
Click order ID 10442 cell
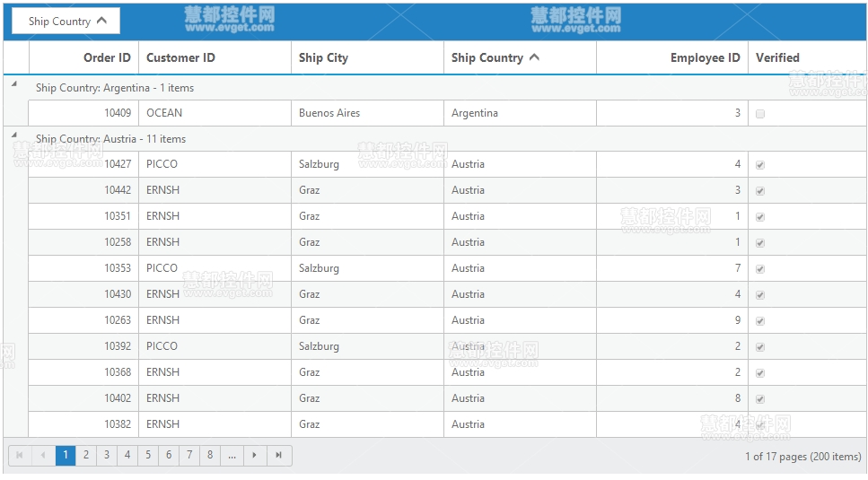[83, 190]
